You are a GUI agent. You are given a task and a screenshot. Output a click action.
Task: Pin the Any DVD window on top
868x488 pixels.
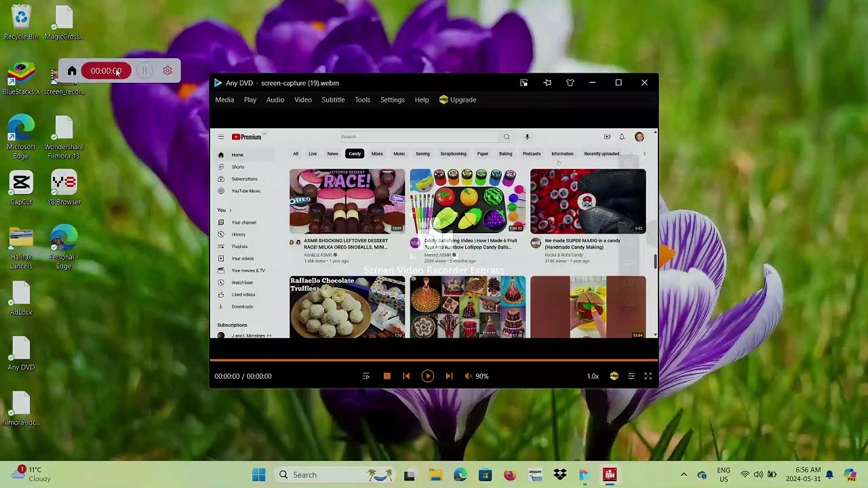(547, 83)
